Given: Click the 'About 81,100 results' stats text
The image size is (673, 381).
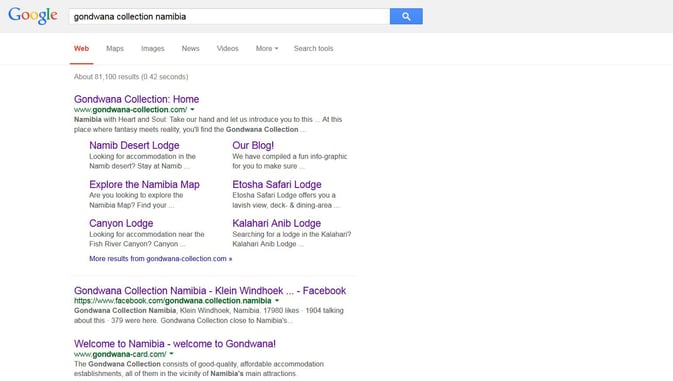Looking at the screenshot, I should pos(131,77).
